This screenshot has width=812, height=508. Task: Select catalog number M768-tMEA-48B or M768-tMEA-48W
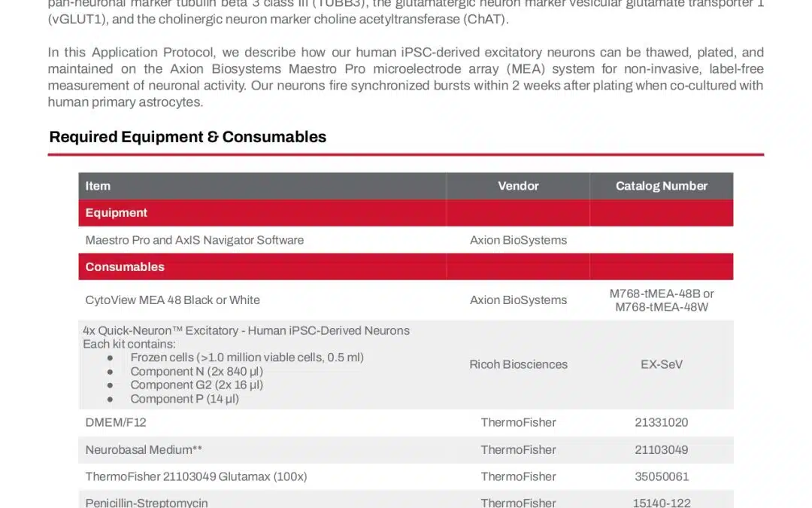[x=661, y=300]
